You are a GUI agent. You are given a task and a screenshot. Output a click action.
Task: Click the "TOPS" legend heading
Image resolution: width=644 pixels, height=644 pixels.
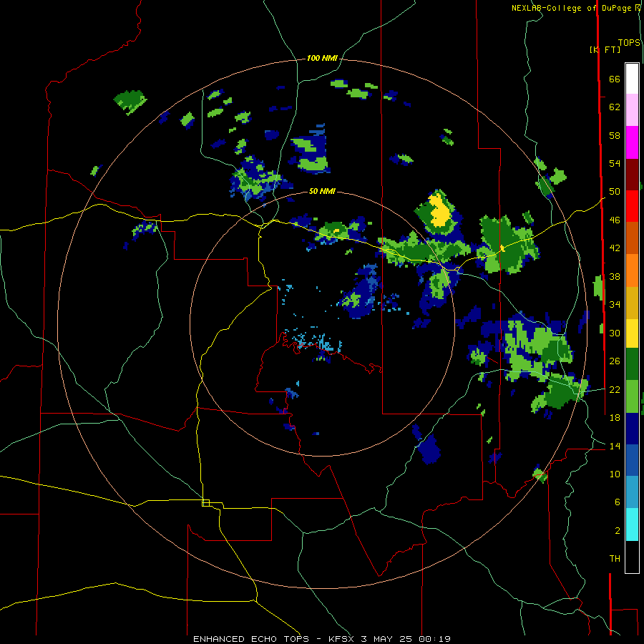(x=629, y=43)
